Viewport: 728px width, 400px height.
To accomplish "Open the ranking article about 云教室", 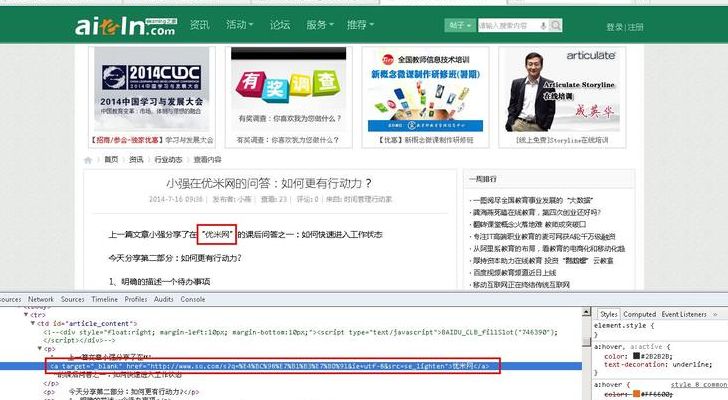I will (543, 261).
